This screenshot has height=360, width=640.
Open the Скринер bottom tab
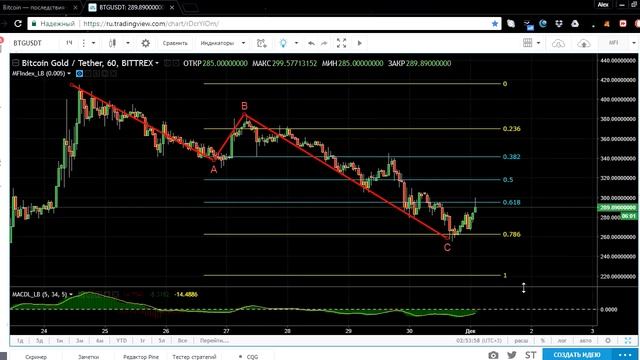pos(36,357)
